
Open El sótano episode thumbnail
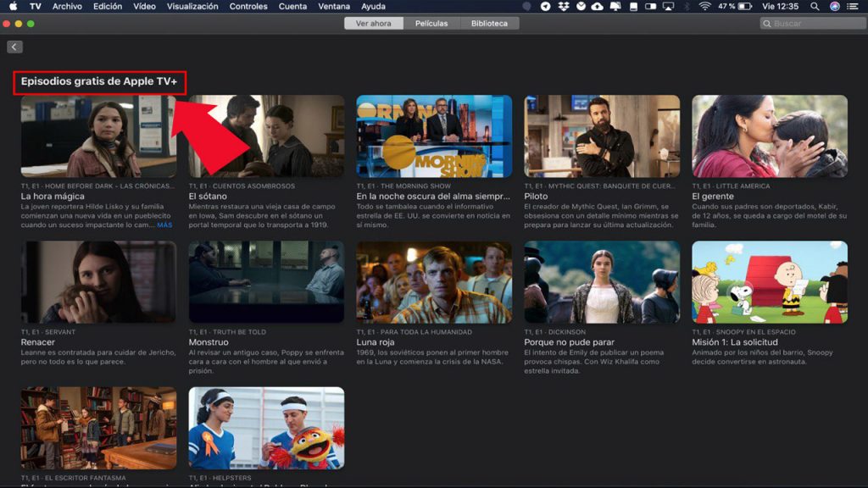coord(266,136)
